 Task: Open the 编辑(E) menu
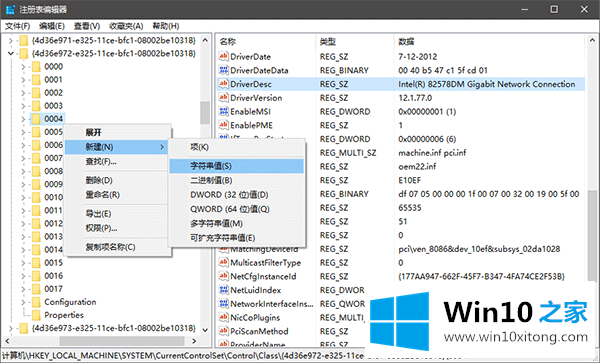[x=52, y=26]
